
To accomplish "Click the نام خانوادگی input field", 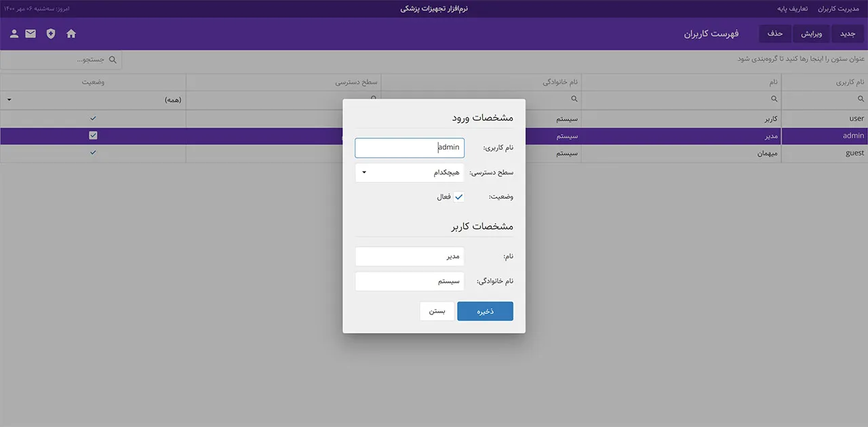I will click(410, 281).
